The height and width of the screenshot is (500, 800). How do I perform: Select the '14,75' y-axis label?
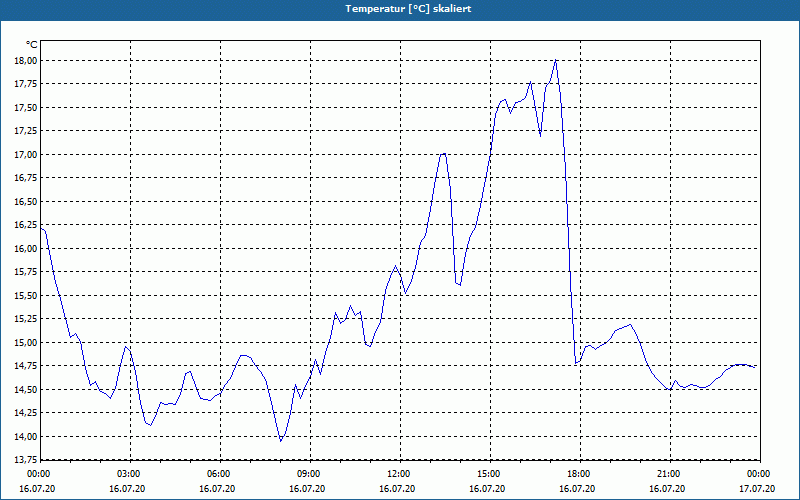26,366
